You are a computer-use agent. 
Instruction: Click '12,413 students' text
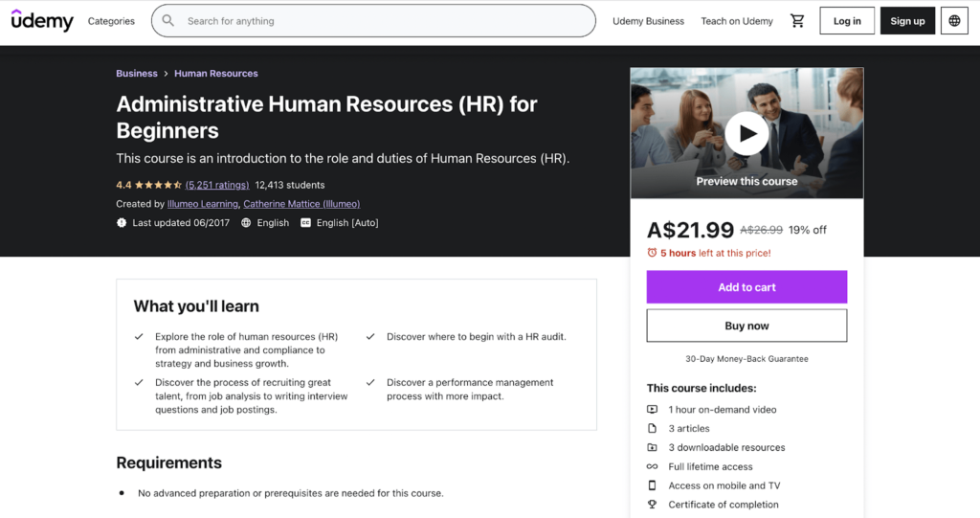coord(290,185)
